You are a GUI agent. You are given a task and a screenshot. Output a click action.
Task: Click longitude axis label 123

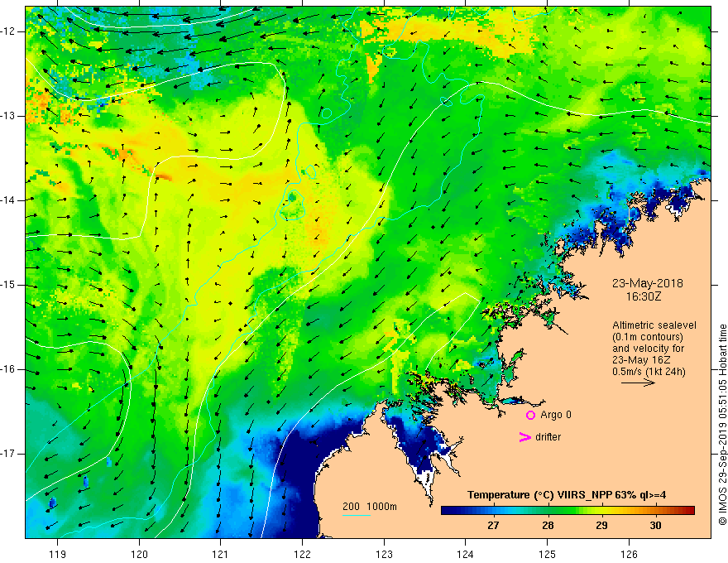click(384, 554)
